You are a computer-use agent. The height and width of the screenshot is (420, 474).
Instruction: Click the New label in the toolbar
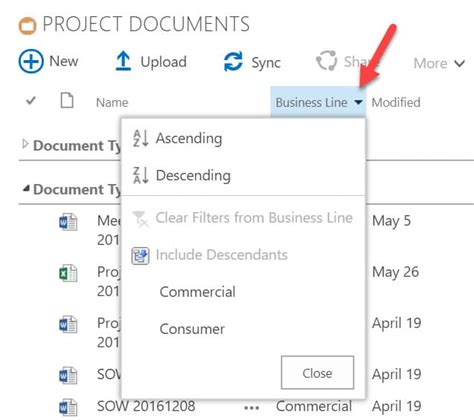(64, 61)
